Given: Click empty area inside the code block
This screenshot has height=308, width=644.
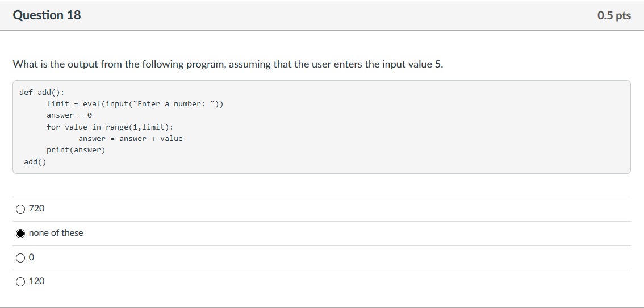Looking at the screenshot, I should tap(411, 132).
